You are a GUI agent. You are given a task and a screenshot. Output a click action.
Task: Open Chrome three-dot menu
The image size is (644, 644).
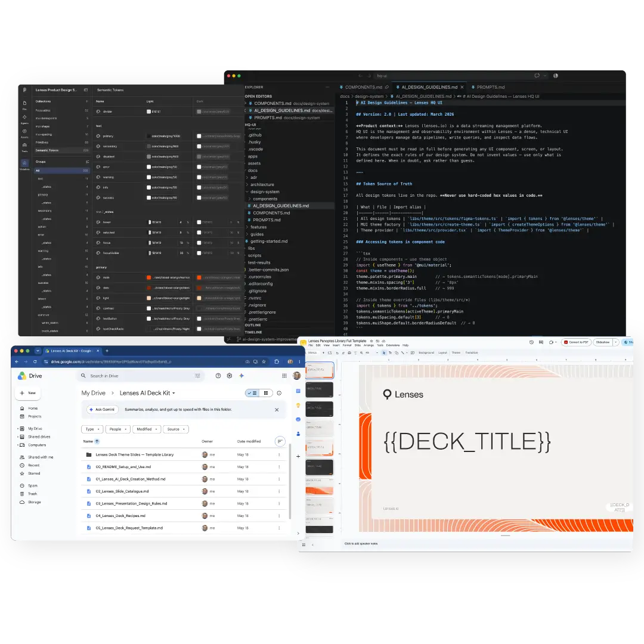pyautogui.click(x=299, y=361)
